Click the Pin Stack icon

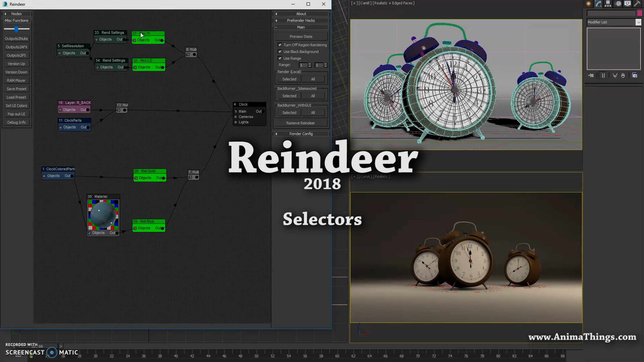coord(591,76)
